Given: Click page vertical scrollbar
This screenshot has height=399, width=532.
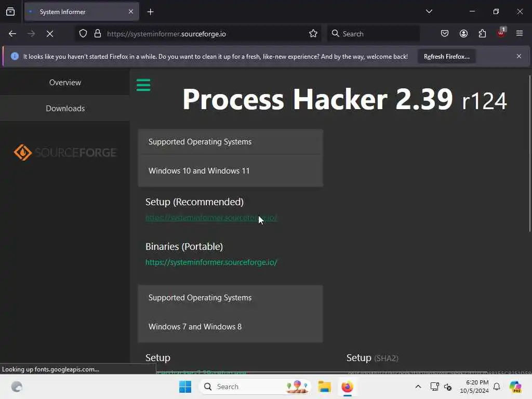Looking at the screenshot, I should point(529,154).
